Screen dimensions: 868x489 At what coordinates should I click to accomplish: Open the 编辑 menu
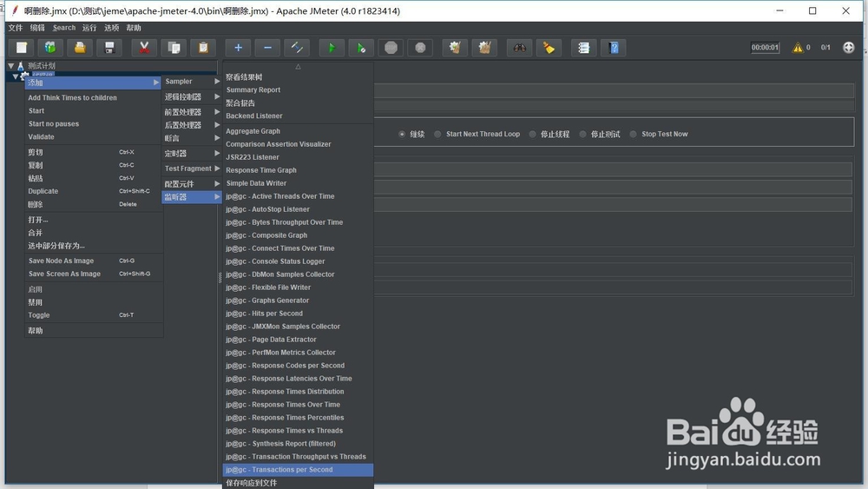click(37, 28)
